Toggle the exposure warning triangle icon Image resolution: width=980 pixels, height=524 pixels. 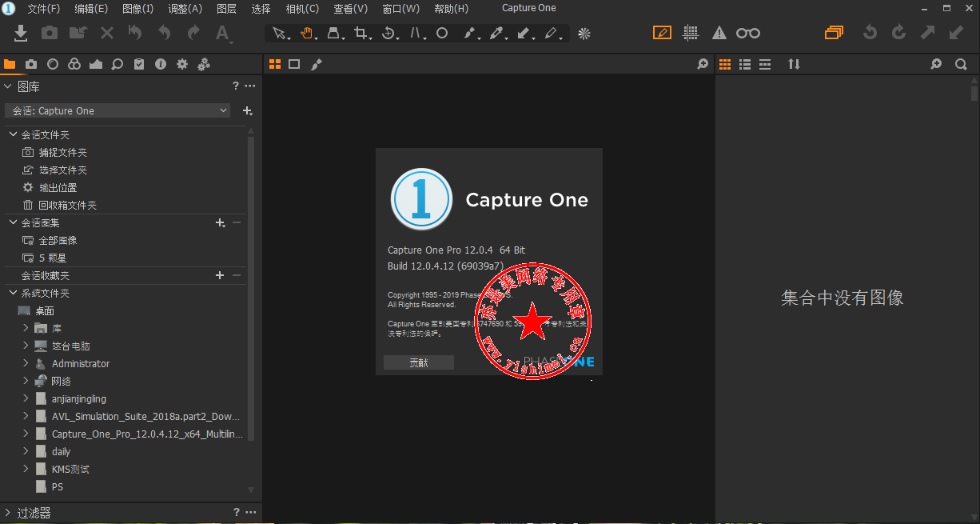(719, 33)
